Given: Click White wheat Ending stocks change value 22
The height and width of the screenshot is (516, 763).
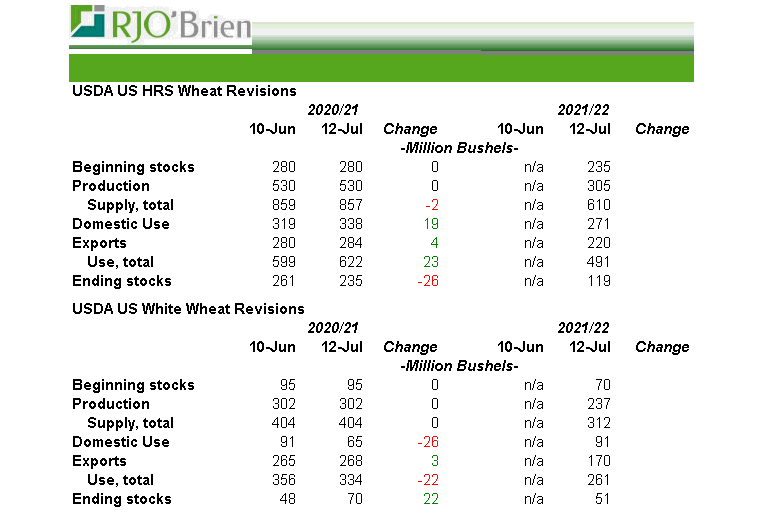Looking at the screenshot, I should click(x=428, y=499).
